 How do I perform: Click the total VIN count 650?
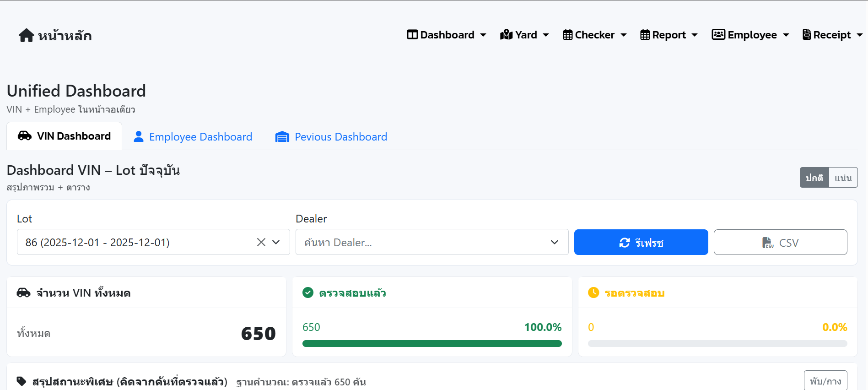coord(258,333)
